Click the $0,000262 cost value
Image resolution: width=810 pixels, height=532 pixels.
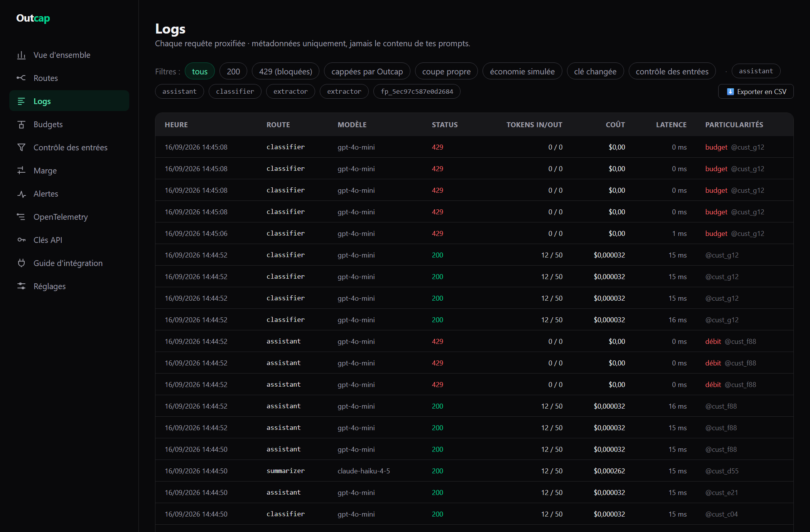609,471
